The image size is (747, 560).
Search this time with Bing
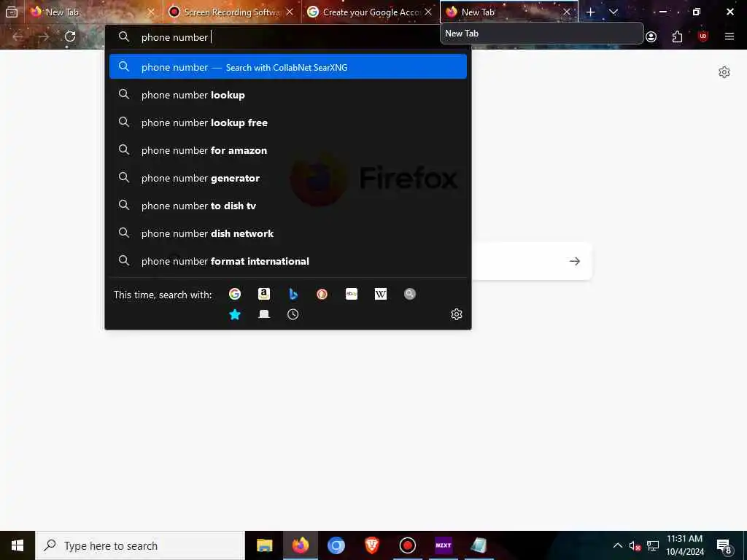(293, 295)
